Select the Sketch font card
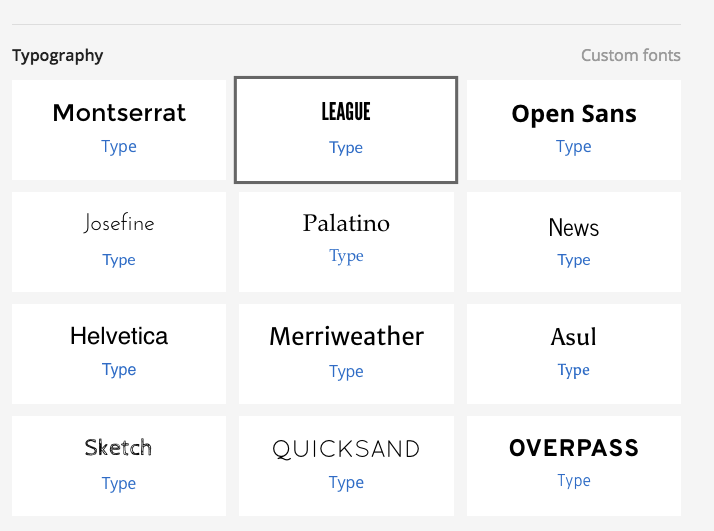Viewport: 714px width, 531px height. [x=119, y=466]
